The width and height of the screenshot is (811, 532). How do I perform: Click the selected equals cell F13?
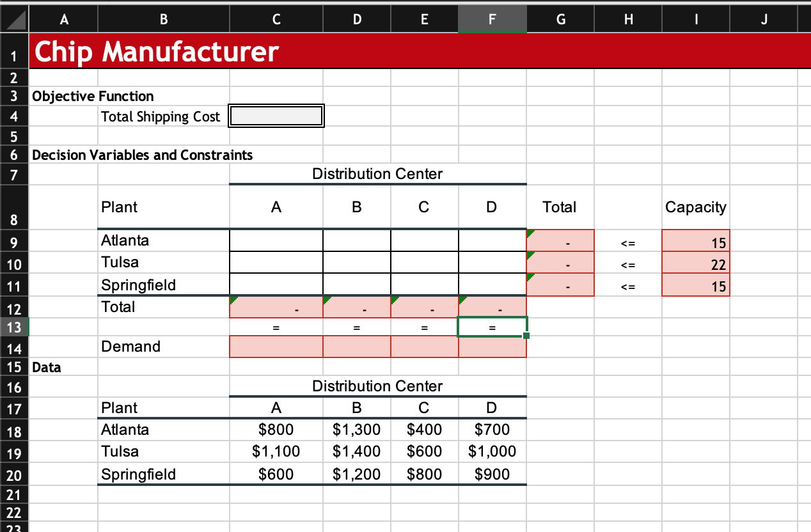[492, 327]
